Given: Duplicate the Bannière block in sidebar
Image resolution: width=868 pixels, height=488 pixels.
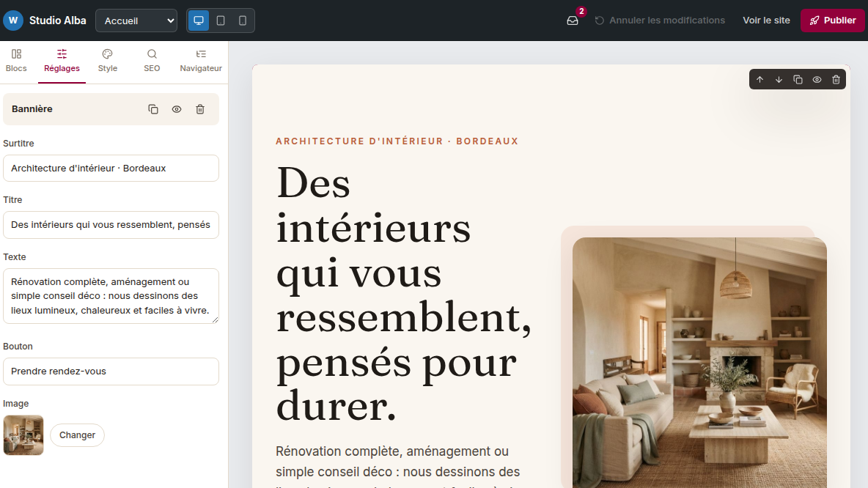Looking at the screenshot, I should [153, 109].
